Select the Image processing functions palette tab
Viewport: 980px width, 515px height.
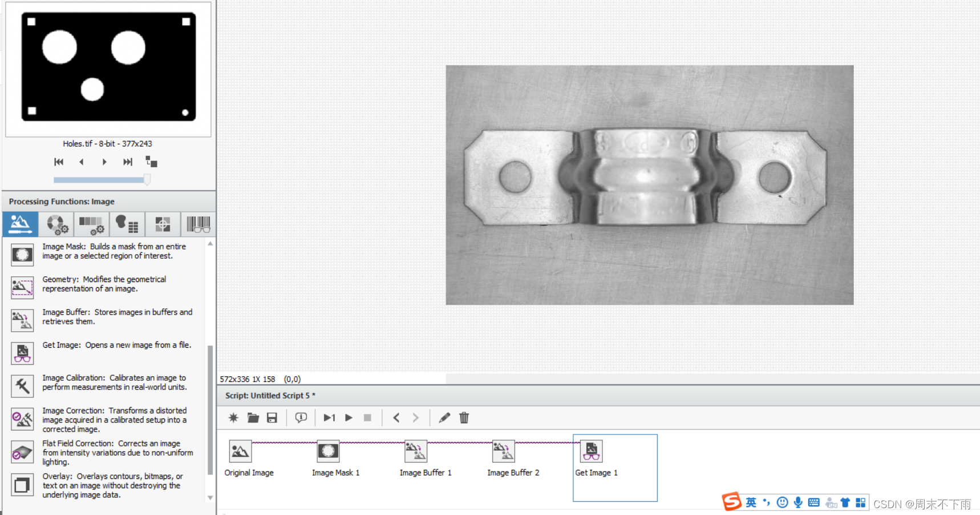[21, 224]
